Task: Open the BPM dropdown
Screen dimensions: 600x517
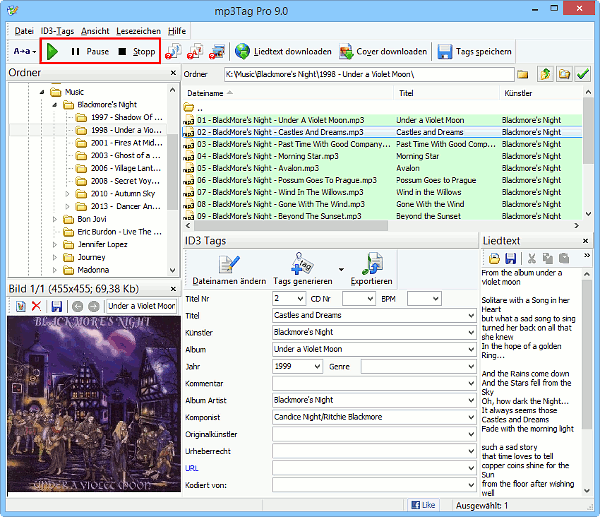Action: point(435,299)
